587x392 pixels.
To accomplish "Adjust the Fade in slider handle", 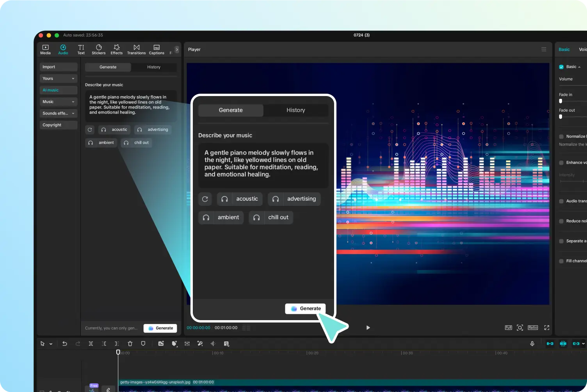I will click(x=560, y=101).
